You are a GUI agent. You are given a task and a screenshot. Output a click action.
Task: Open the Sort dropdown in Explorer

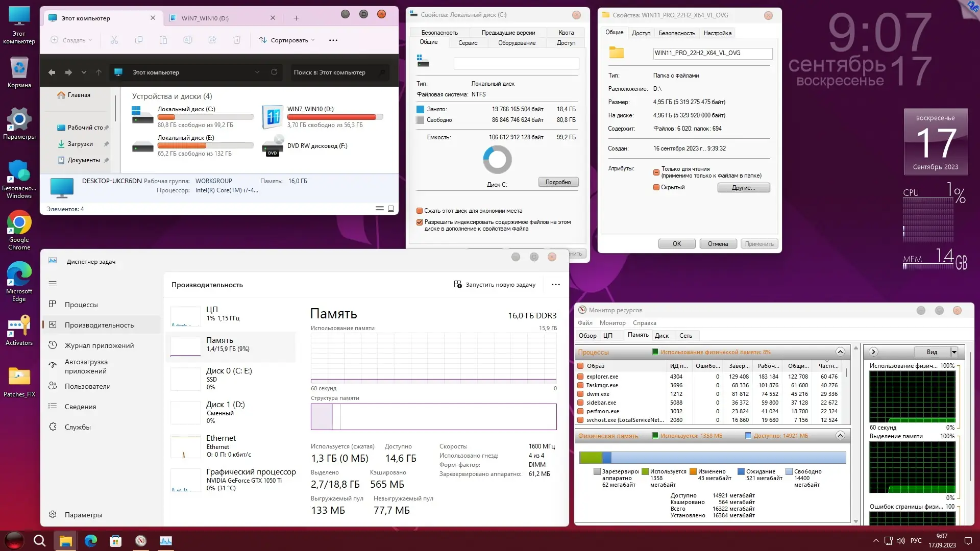(x=286, y=40)
